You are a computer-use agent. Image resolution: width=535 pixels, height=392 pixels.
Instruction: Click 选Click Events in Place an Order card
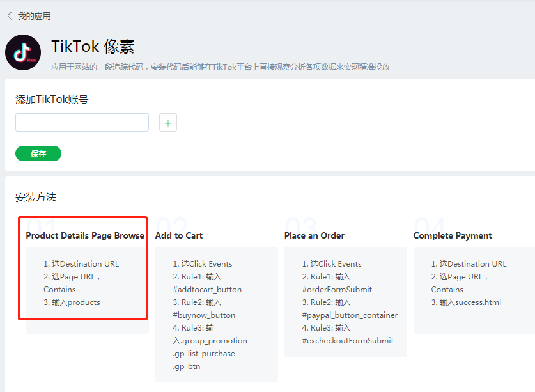tap(336, 264)
